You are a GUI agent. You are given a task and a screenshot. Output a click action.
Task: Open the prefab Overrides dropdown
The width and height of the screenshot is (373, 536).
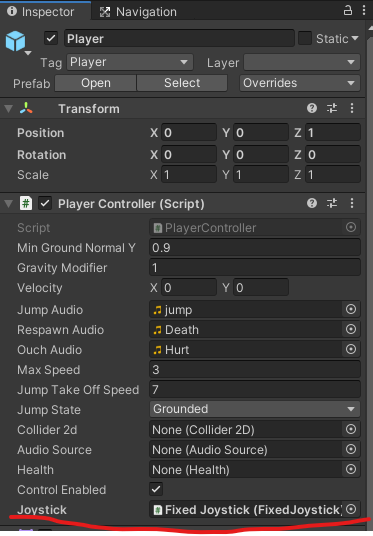[x=300, y=83]
